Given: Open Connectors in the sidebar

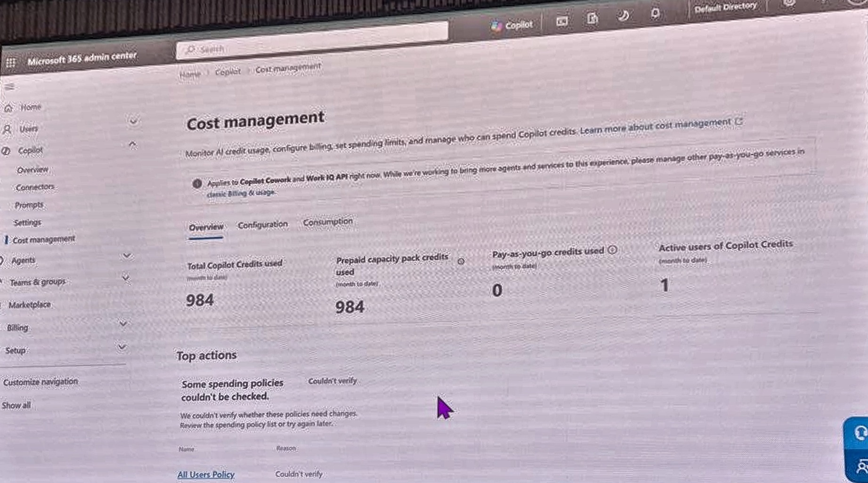Looking at the screenshot, I should tap(35, 187).
